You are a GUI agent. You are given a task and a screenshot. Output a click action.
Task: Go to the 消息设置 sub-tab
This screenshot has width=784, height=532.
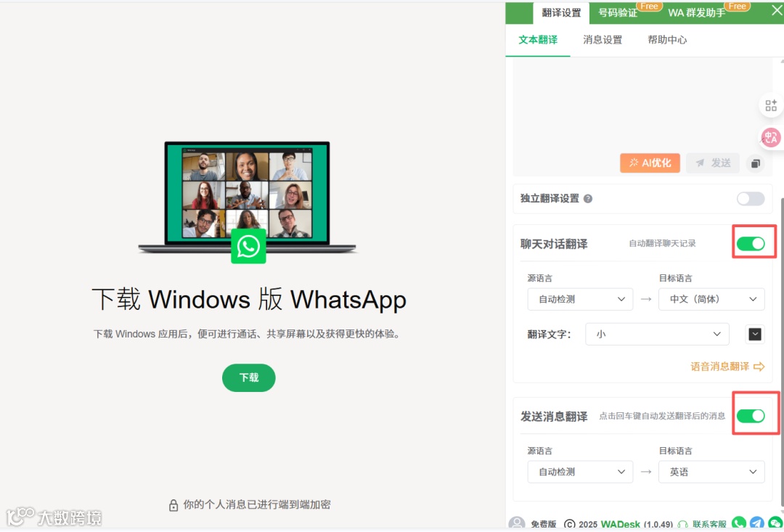click(603, 40)
